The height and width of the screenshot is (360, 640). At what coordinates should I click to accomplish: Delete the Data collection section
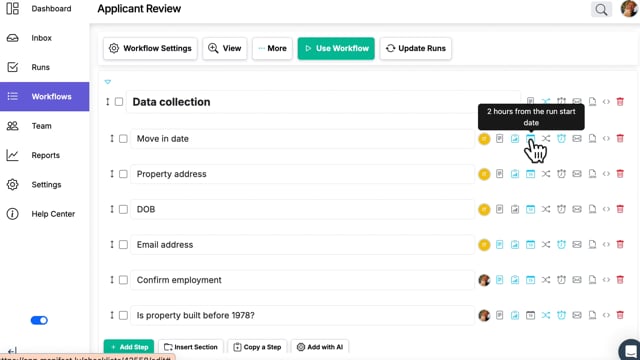pos(620,102)
